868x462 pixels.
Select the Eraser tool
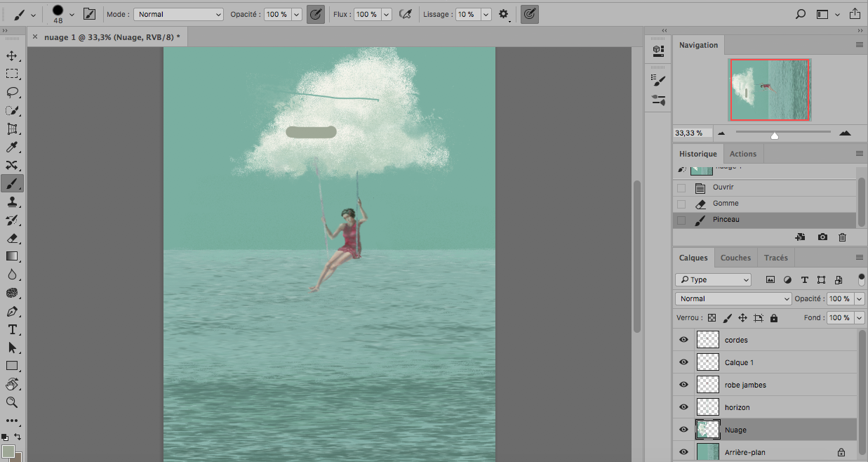pyautogui.click(x=12, y=239)
